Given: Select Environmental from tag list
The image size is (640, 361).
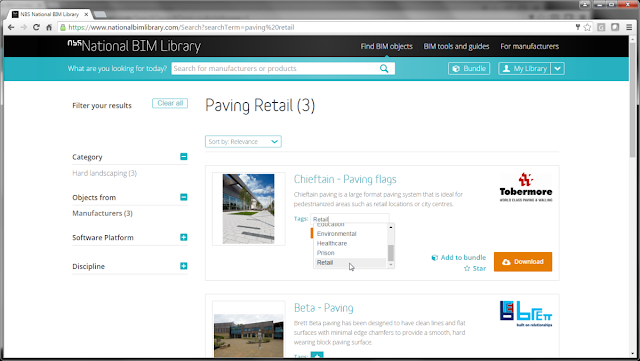Looking at the screenshot, I should pyautogui.click(x=336, y=234).
